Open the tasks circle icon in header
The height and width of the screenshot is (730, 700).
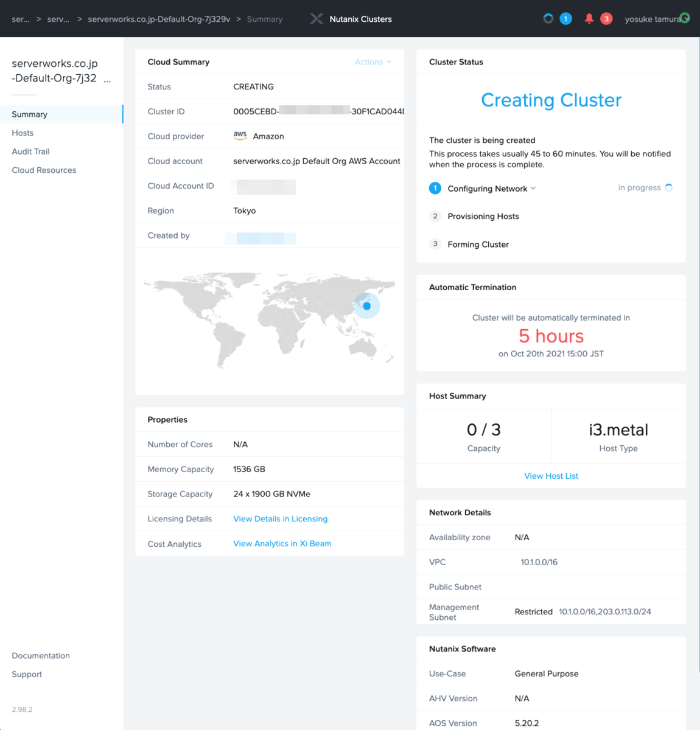click(x=548, y=19)
